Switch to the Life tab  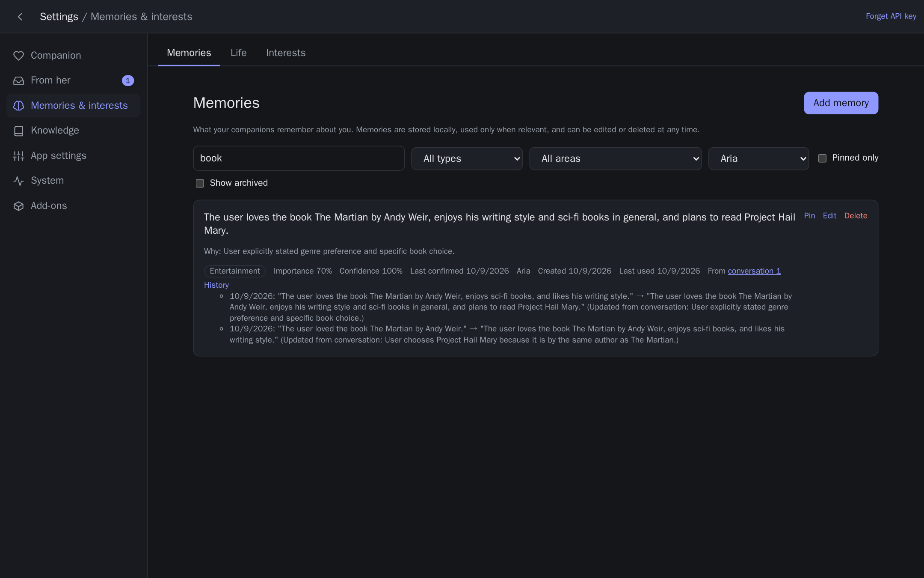tap(238, 53)
